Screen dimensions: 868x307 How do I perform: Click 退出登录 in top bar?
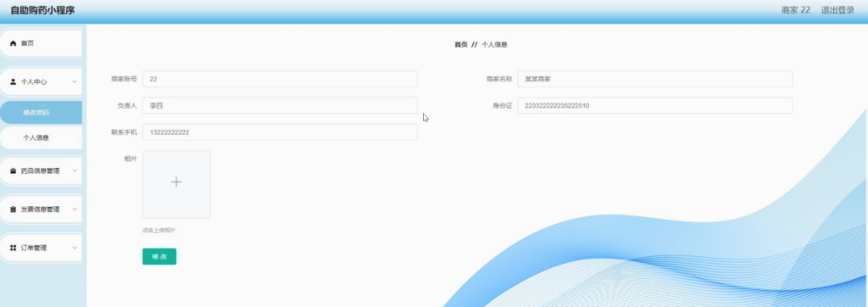[837, 10]
